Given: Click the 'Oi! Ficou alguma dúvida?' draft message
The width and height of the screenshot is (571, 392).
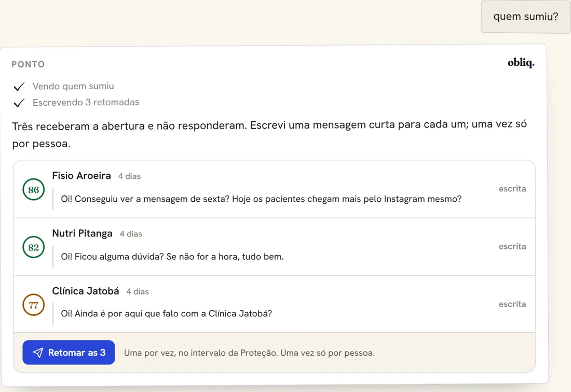Looking at the screenshot, I should point(172,256).
